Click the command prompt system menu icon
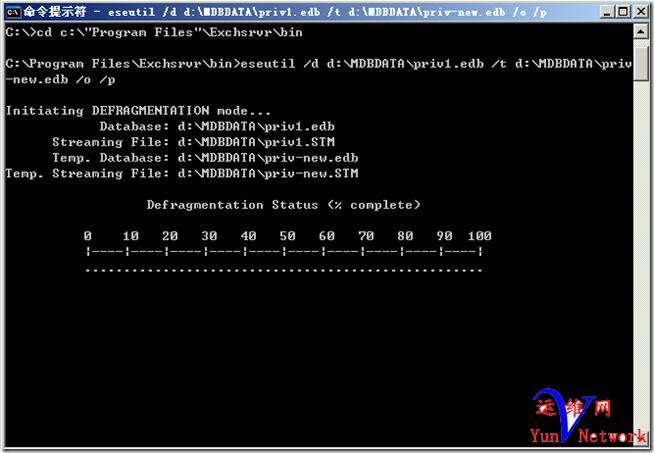 13,12
